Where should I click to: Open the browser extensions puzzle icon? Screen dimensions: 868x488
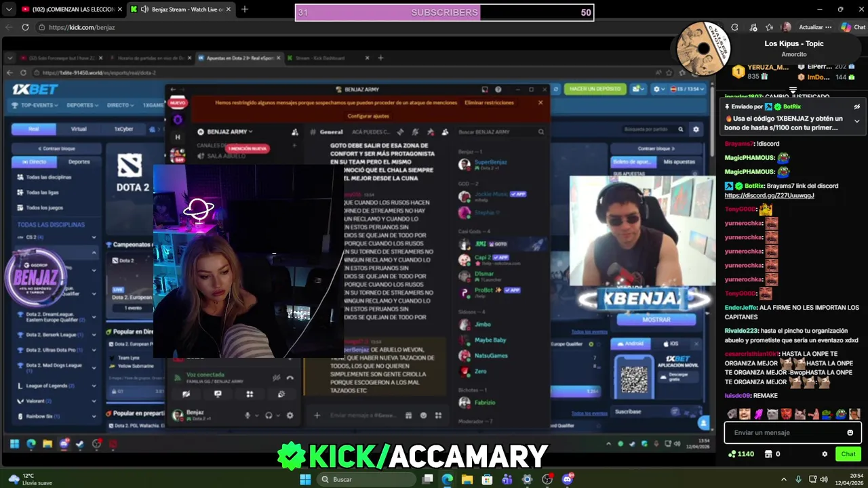(734, 27)
